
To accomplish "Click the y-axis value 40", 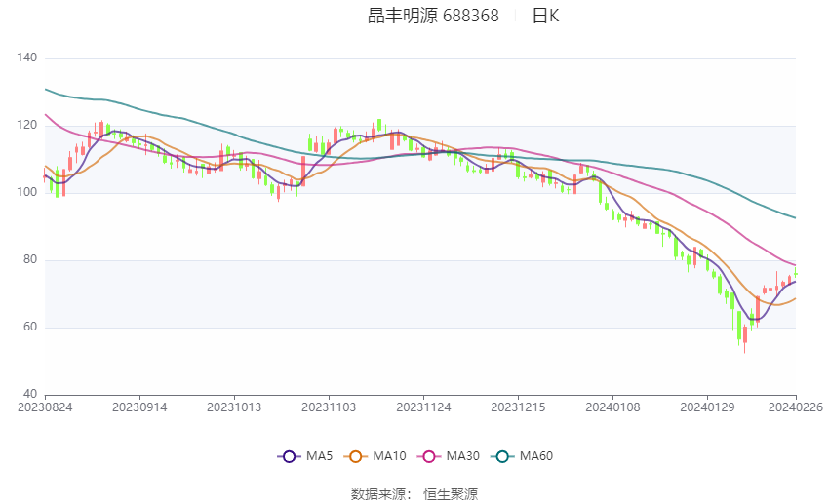I will tap(30, 394).
